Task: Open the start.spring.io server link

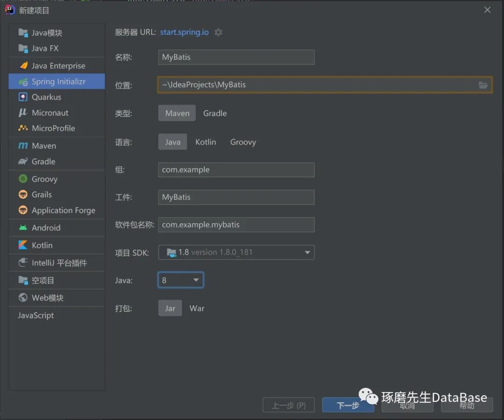Action: [184, 32]
